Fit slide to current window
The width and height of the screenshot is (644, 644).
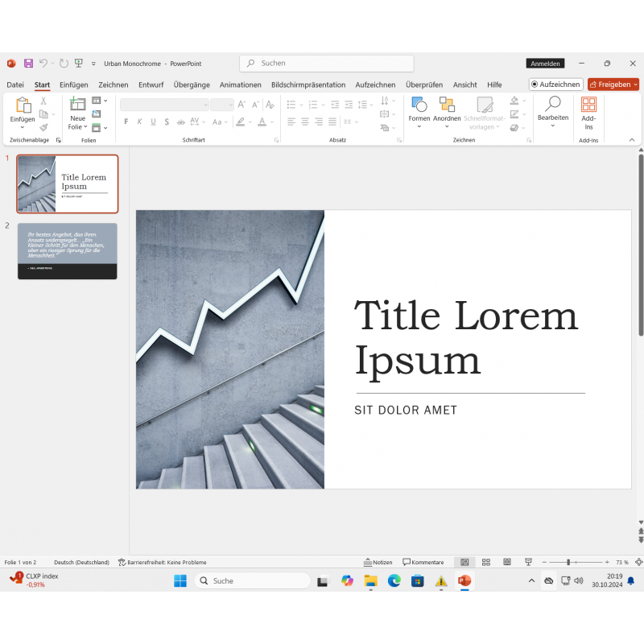click(x=638, y=562)
